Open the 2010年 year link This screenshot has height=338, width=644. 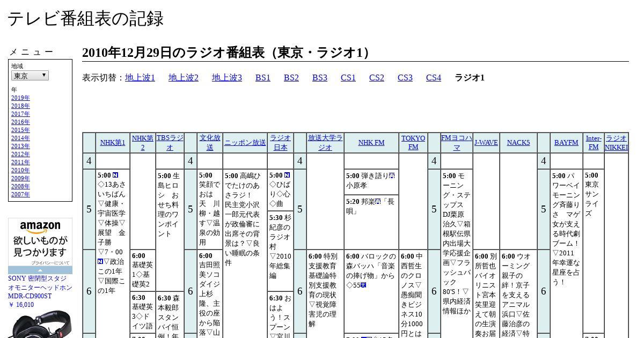(20, 171)
